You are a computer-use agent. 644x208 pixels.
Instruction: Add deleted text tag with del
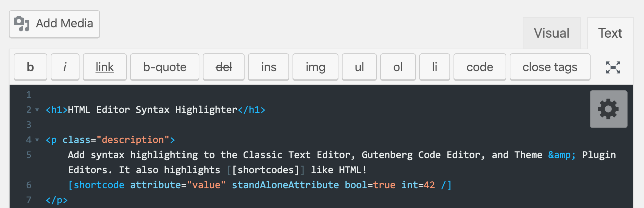[x=224, y=67]
